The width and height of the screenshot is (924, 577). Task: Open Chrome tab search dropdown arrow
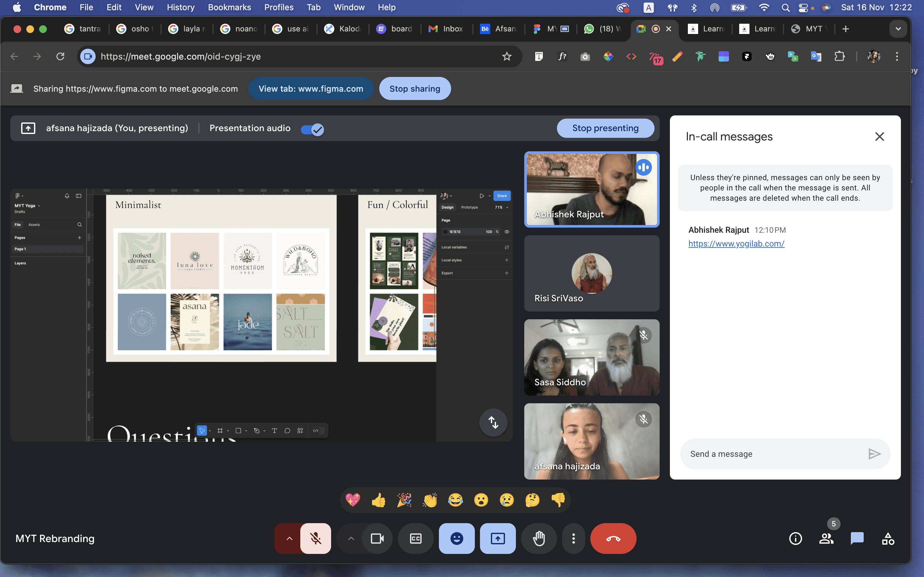[898, 29]
